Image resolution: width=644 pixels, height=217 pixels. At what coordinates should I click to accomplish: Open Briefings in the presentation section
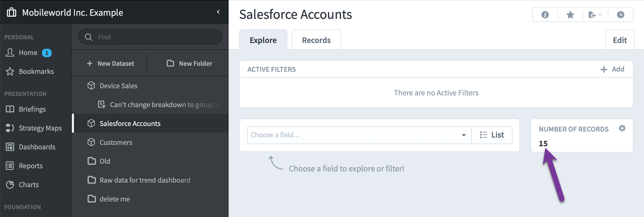(x=32, y=109)
